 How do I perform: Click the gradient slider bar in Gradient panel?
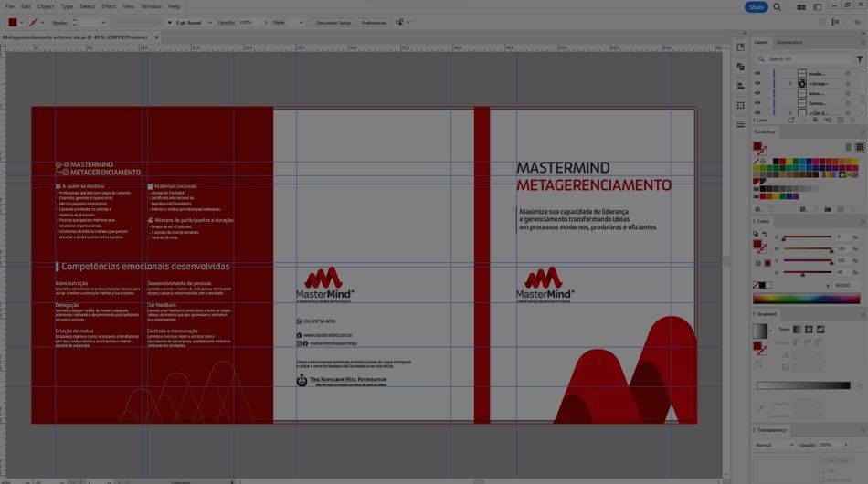click(x=803, y=385)
